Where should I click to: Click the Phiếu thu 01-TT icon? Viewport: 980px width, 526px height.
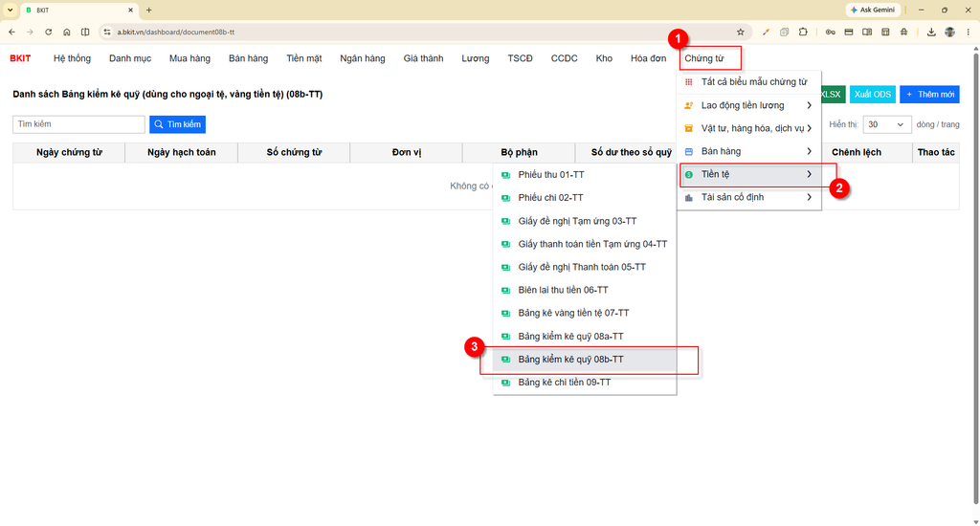click(x=505, y=175)
